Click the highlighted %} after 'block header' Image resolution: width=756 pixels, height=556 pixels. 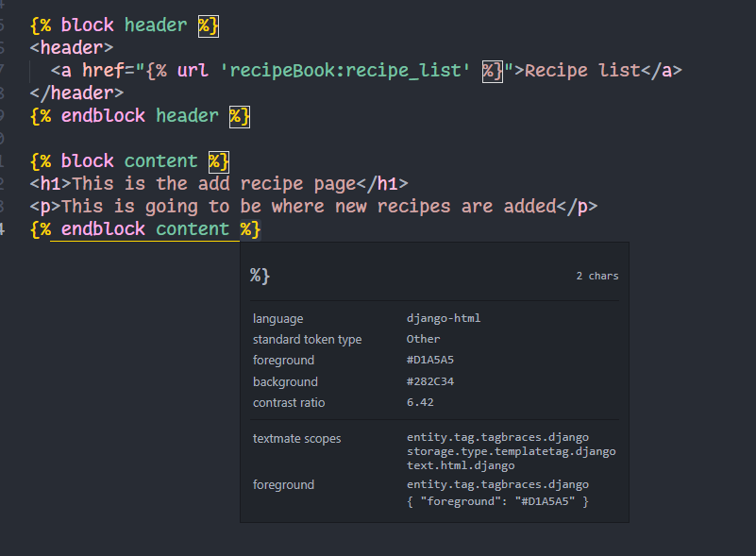(x=209, y=25)
